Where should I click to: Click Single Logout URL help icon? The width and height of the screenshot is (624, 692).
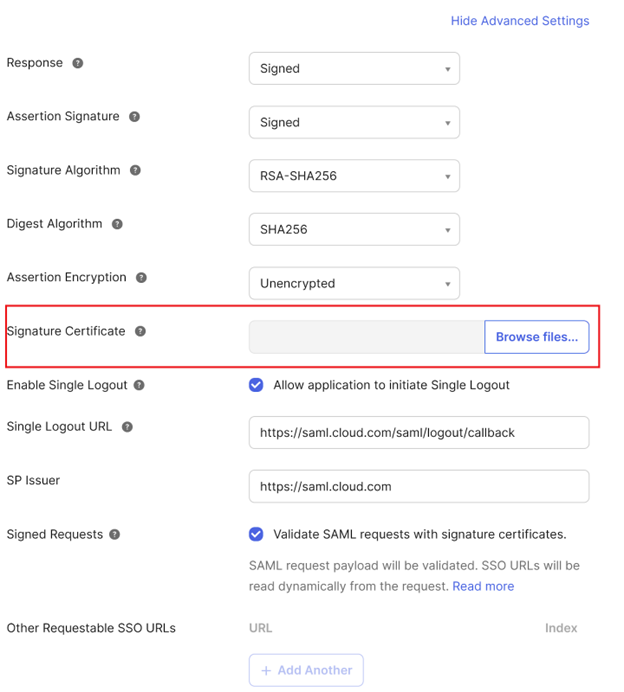127,427
